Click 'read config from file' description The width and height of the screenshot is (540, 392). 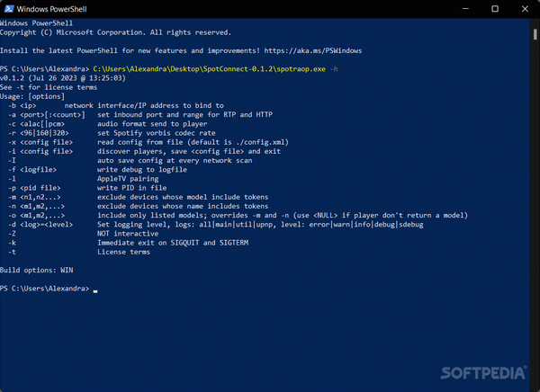point(193,142)
